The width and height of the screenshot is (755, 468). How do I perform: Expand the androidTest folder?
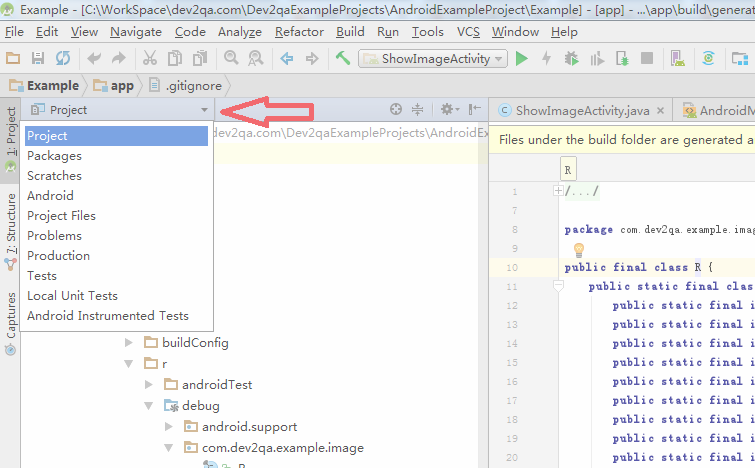149,384
